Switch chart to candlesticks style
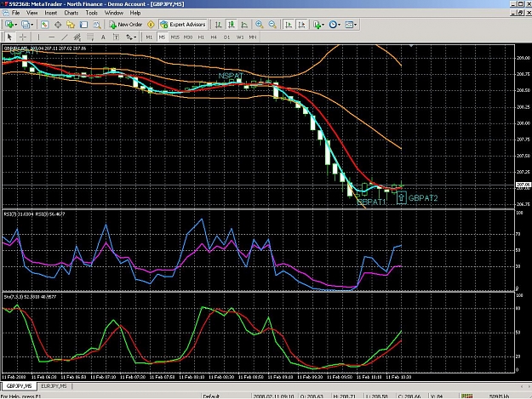532x399 pixels. tap(232, 25)
